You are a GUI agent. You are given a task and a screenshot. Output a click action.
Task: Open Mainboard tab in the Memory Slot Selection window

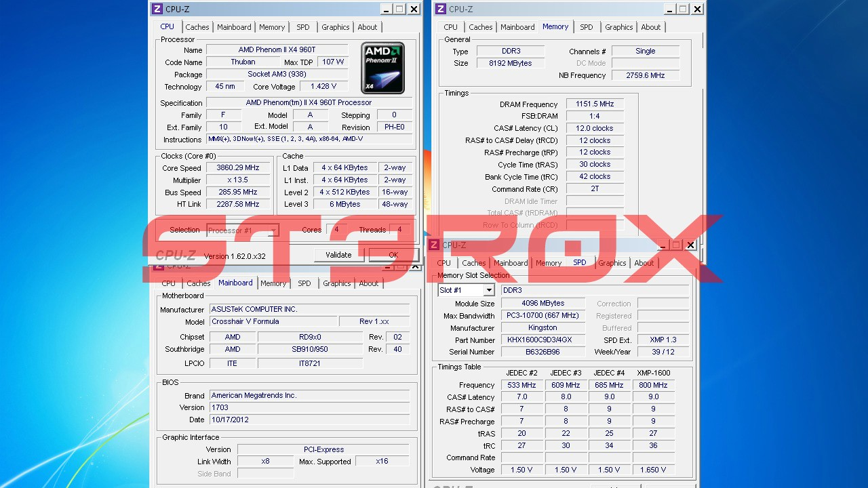(x=511, y=263)
